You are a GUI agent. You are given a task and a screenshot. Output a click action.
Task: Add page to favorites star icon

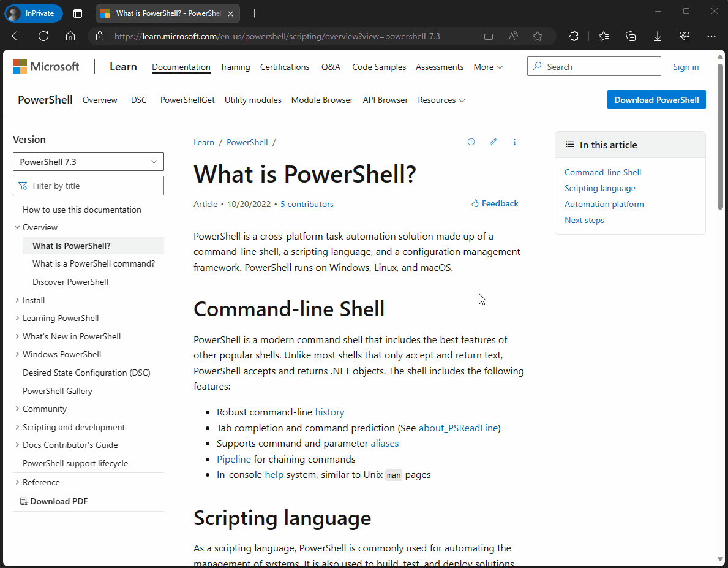click(538, 36)
